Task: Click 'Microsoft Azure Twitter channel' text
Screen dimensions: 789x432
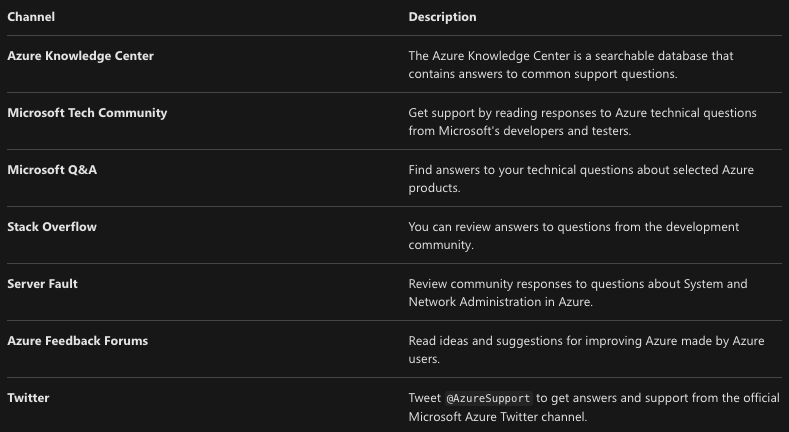Action: [x=498, y=417]
